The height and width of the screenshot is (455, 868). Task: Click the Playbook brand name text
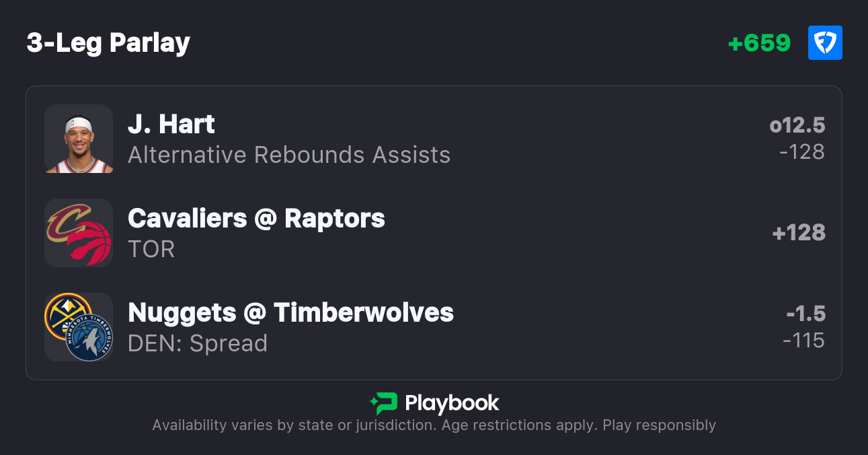click(452, 403)
